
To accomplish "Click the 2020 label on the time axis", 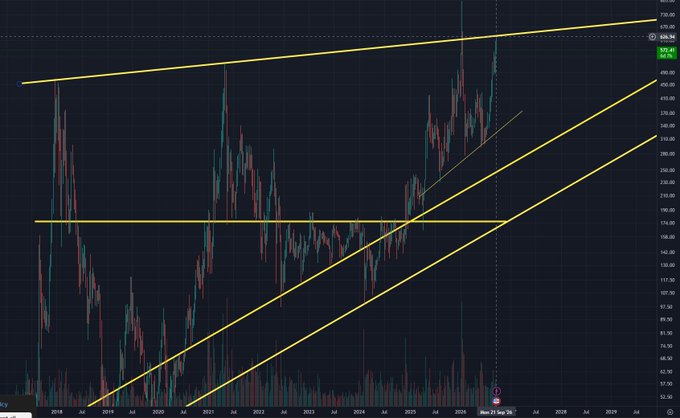I will click(x=158, y=412).
